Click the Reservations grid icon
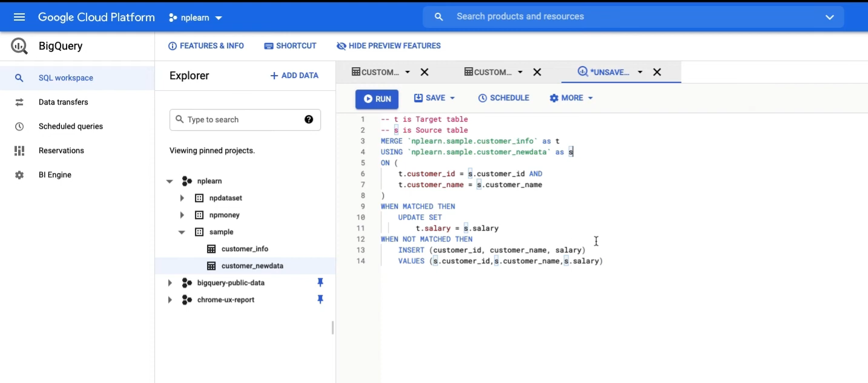Screen dimensions: 868x383 tap(19, 151)
